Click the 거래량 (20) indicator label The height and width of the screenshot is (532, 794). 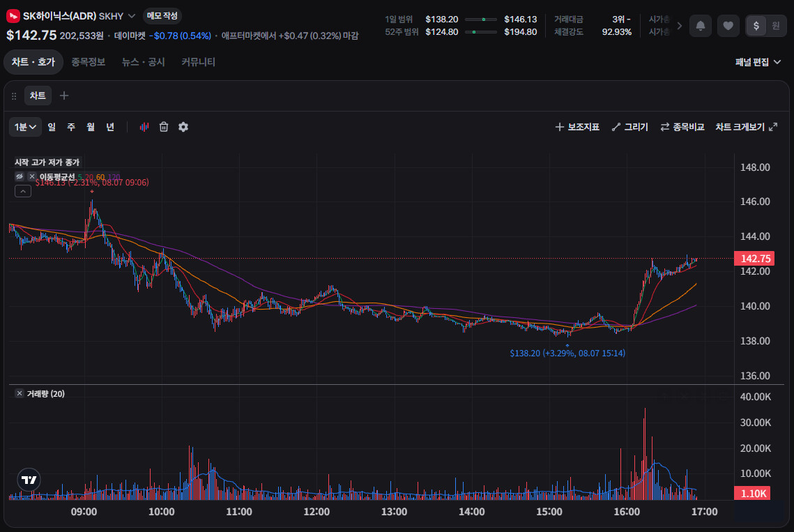click(45, 394)
